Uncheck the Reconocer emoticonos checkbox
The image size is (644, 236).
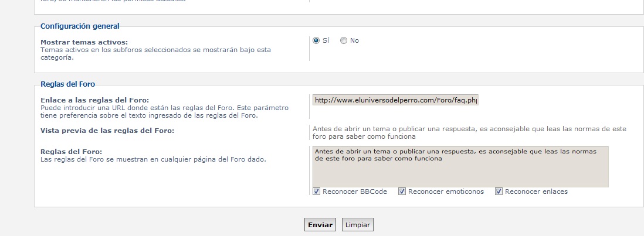click(402, 191)
